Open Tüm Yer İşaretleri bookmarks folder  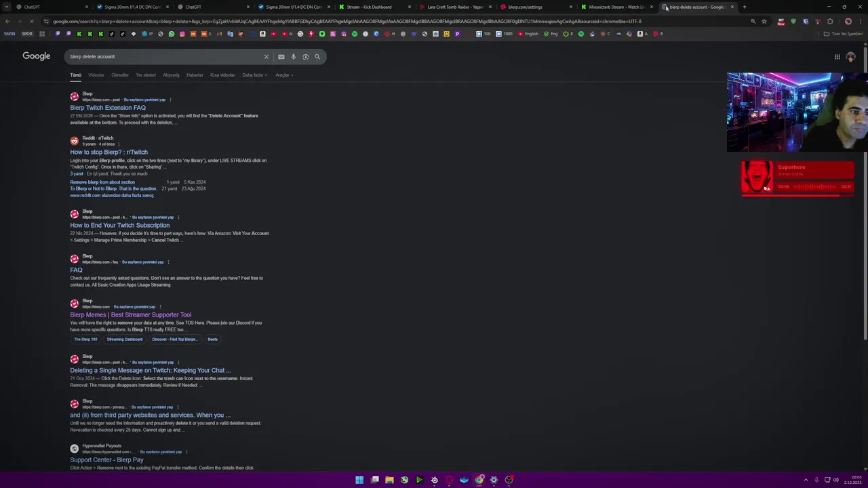(x=844, y=34)
